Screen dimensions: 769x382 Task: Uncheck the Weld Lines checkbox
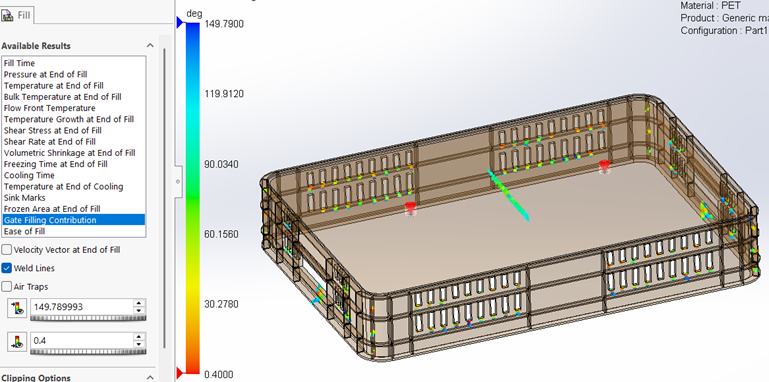(6, 268)
